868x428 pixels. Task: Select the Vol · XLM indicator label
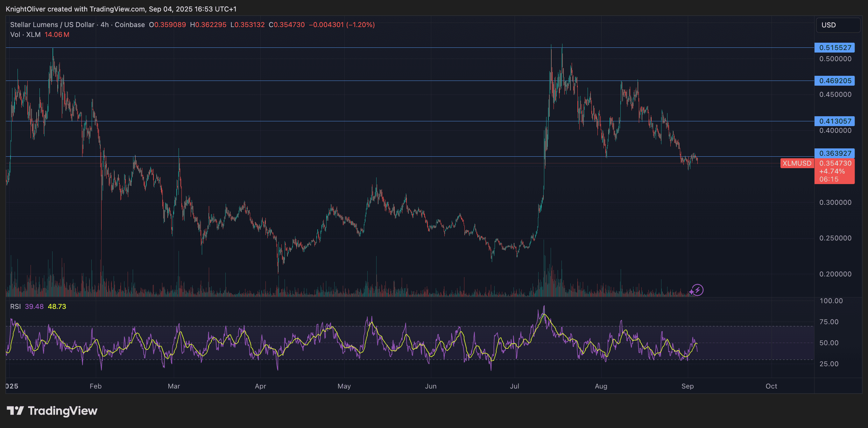[25, 34]
